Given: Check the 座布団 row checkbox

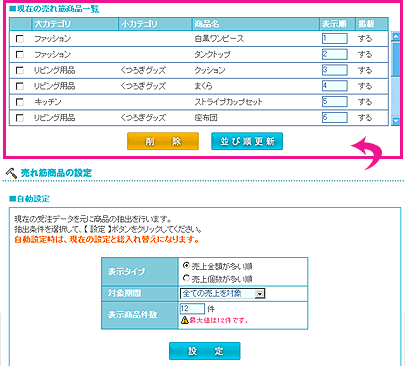Looking at the screenshot, I should click(20, 118).
